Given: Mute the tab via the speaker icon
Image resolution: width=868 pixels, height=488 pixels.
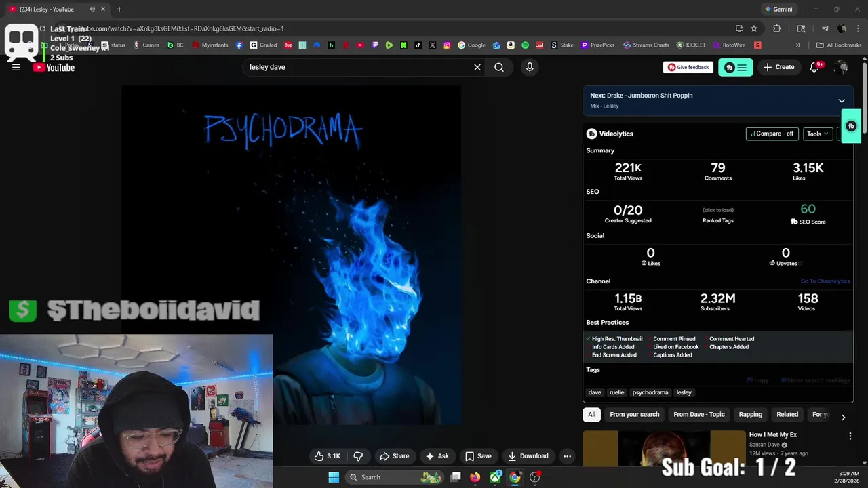Looking at the screenshot, I should coord(92,9).
